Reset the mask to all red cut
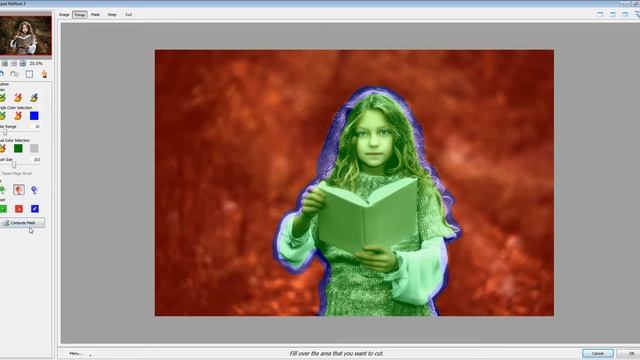 19,209
